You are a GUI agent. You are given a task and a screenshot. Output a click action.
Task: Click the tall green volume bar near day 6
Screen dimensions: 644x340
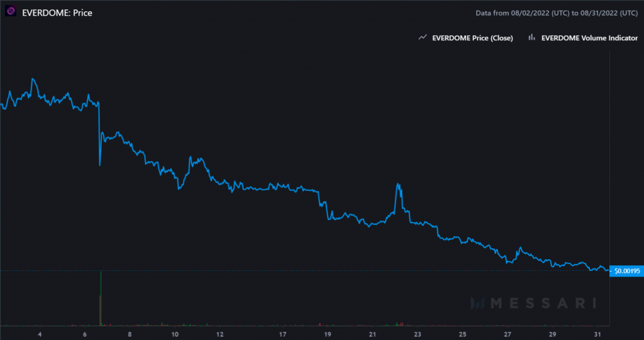pos(101,298)
